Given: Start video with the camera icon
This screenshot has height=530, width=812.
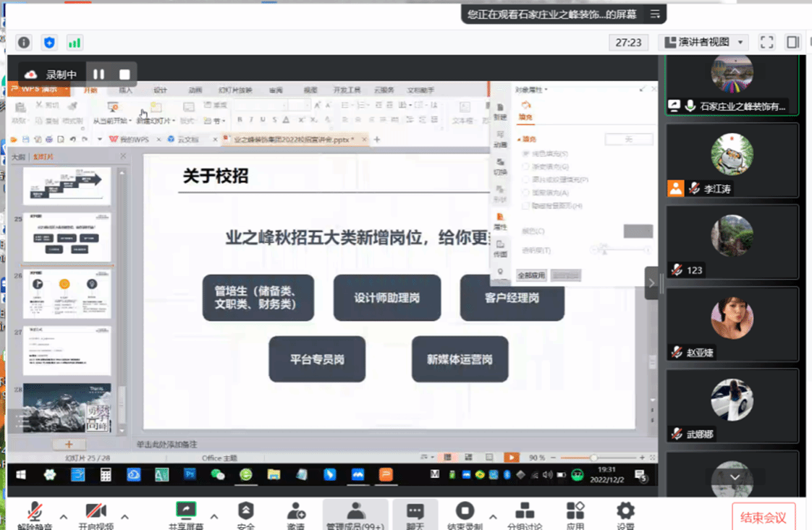Looking at the screenshot, I should coord(96,513).
